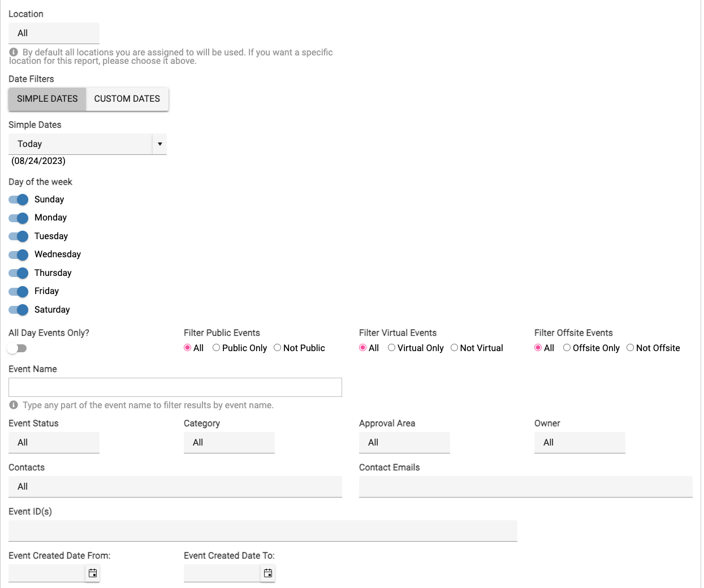Click the Day of the week heading
704x588 pixels.
(x=40, y=182)
